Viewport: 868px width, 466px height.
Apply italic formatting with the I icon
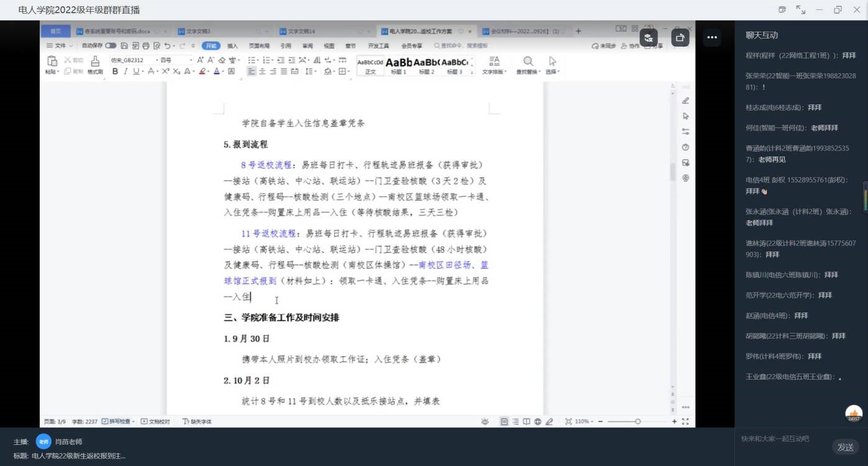click(x=125, y=71)
